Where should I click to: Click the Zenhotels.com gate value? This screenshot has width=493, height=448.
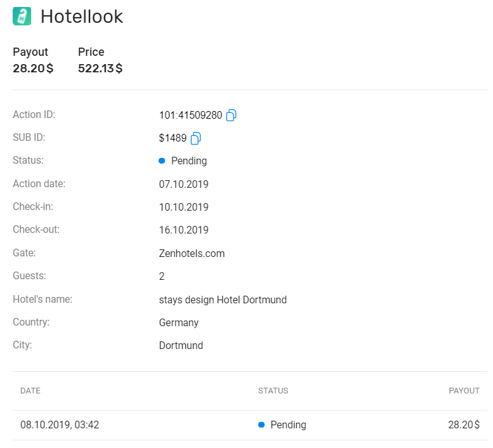[192, 253]
